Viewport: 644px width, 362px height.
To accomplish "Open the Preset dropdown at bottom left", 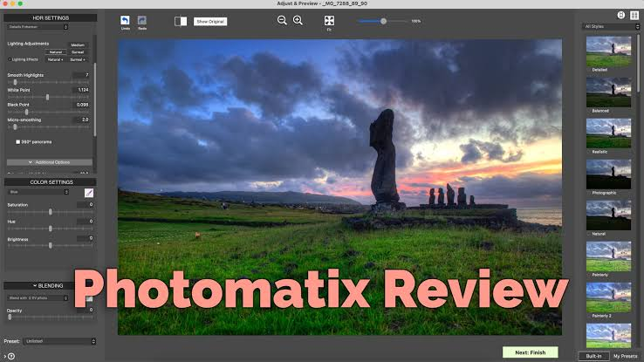I will coord(59,341).
